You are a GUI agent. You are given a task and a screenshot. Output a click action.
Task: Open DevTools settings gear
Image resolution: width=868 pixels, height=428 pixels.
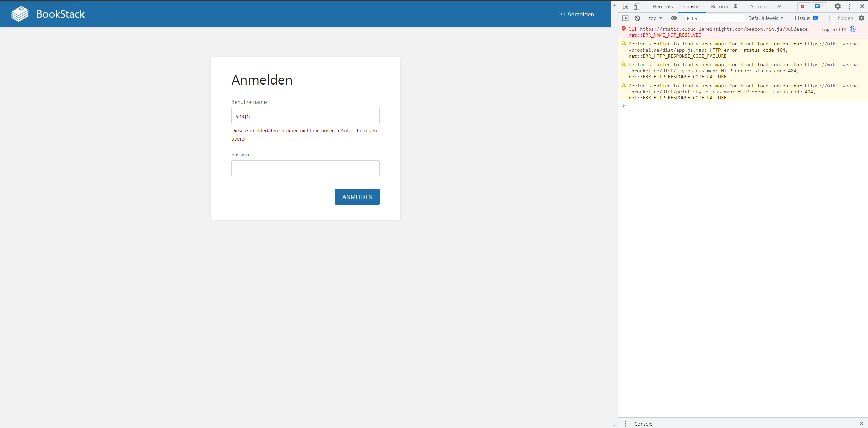tap(837, 6)
